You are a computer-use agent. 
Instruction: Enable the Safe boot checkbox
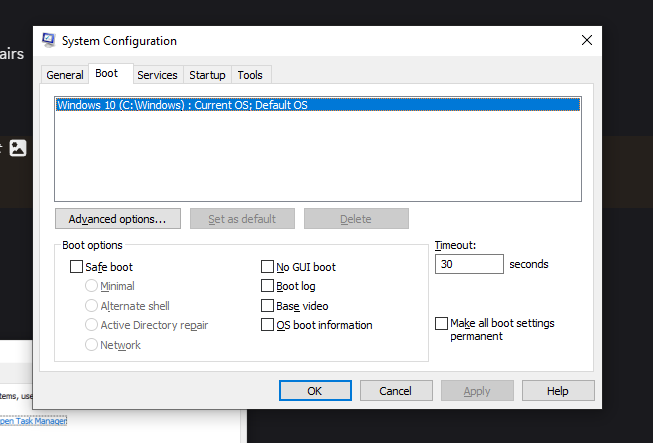point(77,267)
